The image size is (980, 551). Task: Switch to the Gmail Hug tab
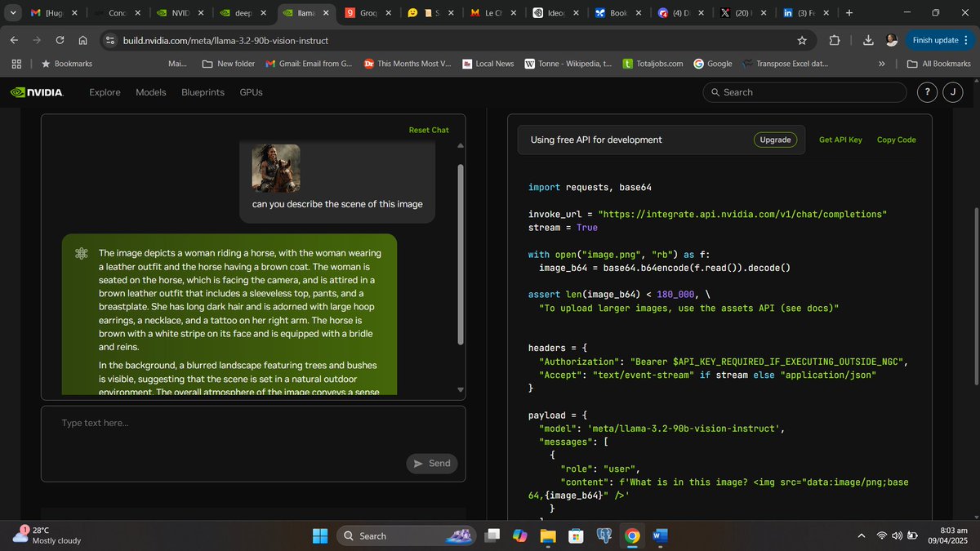(x=53, y=13)
